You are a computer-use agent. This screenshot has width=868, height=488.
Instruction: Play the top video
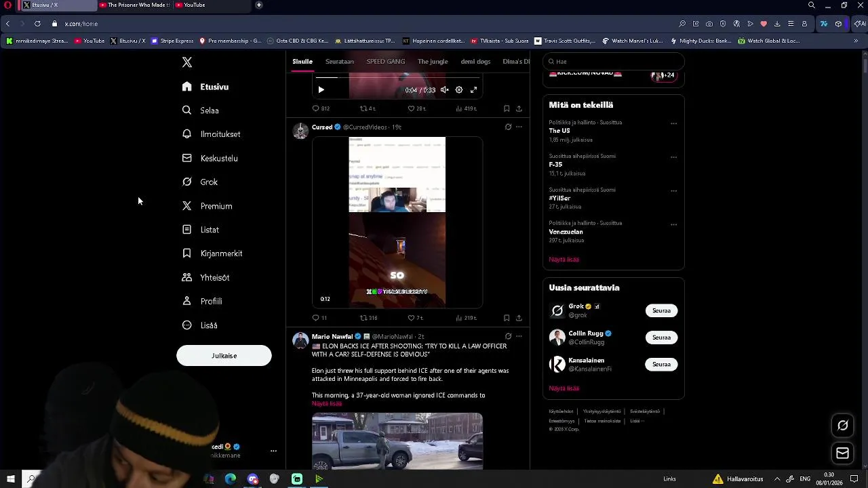pos(321,89)
